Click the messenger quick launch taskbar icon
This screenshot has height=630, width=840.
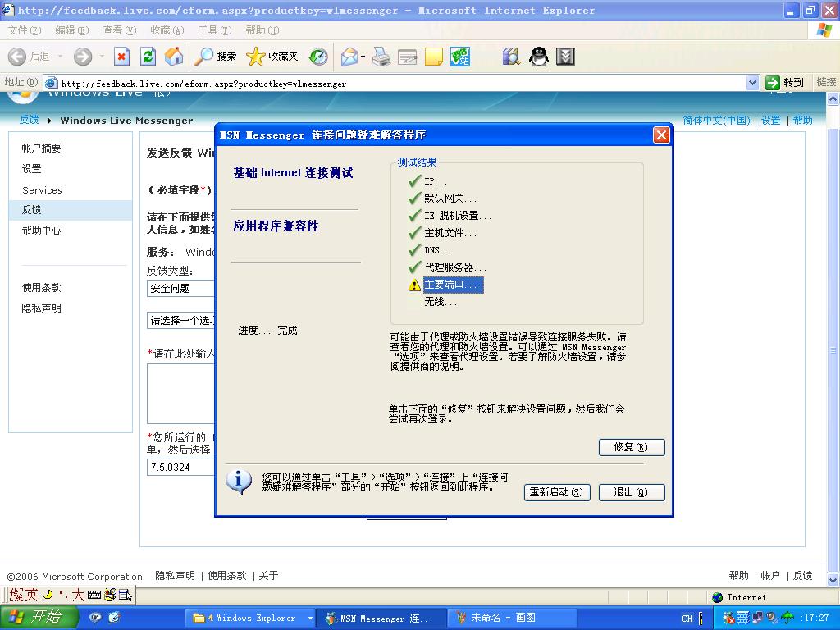tap(95, 618)
